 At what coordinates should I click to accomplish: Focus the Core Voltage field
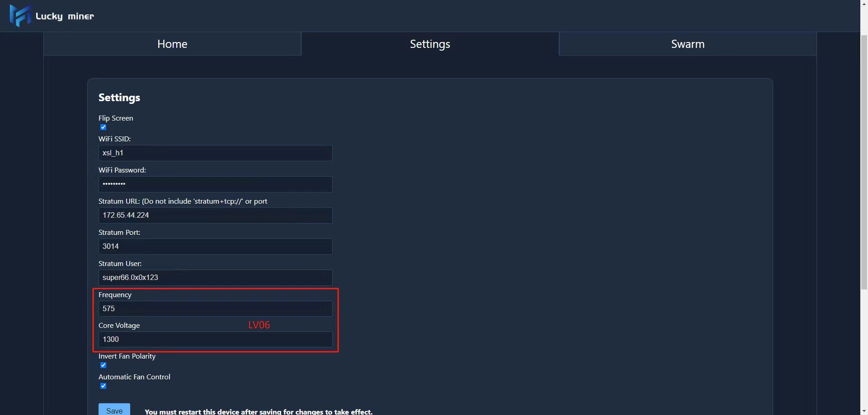point(215,340)
